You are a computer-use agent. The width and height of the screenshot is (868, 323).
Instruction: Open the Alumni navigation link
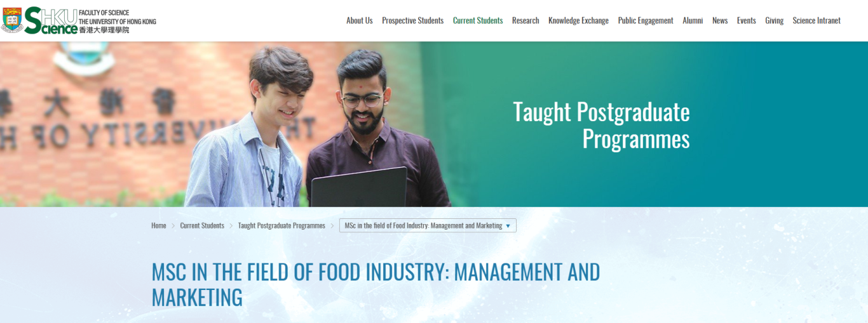point(693,20)
